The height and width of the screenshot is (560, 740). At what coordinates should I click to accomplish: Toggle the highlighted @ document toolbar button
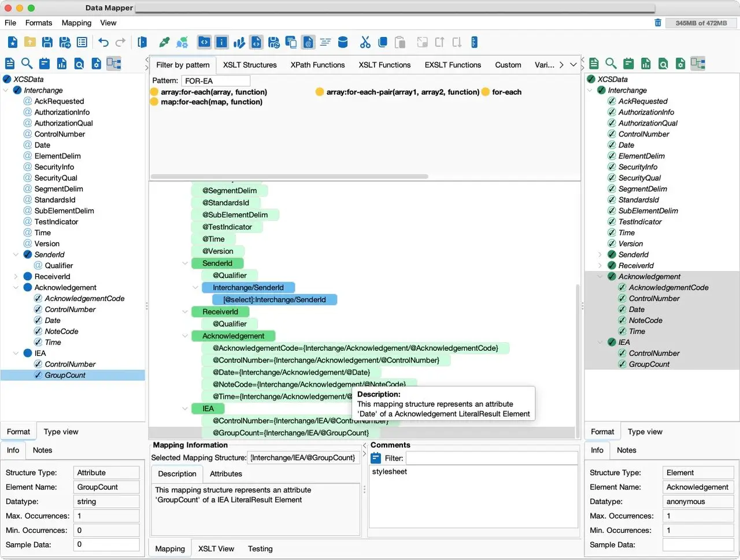click(x=308, y=42)
